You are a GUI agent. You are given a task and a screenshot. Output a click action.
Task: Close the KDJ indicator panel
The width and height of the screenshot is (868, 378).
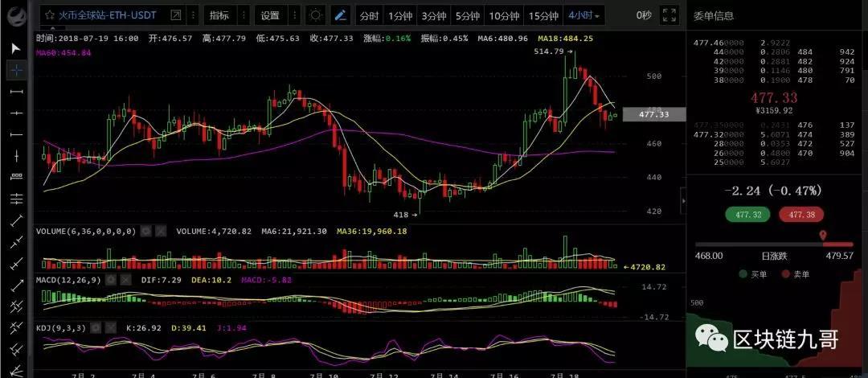click(x=110, y=328)
